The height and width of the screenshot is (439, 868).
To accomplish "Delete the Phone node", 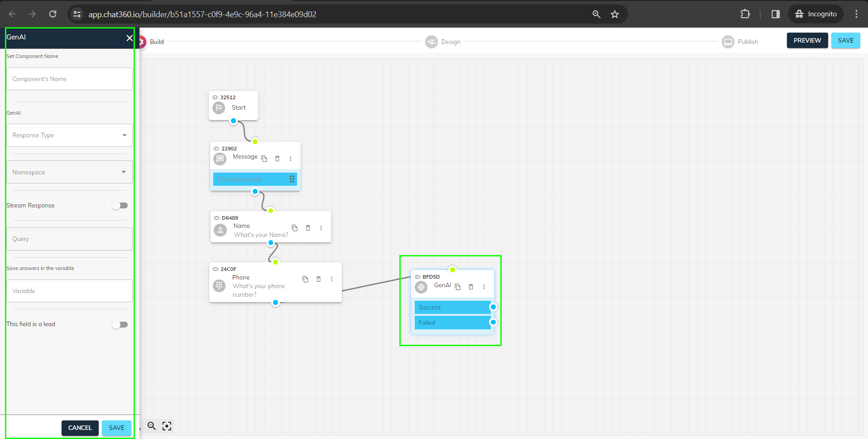I will coord(319,279).
